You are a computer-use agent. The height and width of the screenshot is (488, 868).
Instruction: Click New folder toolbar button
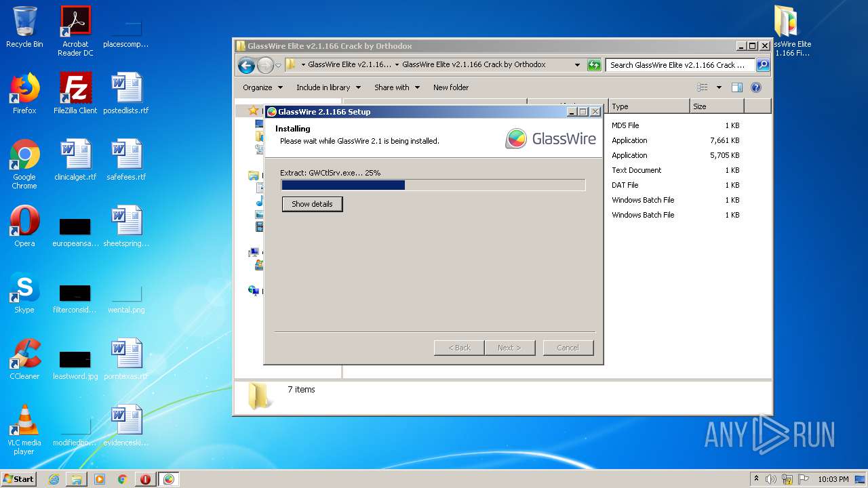(x=451, y=87)
